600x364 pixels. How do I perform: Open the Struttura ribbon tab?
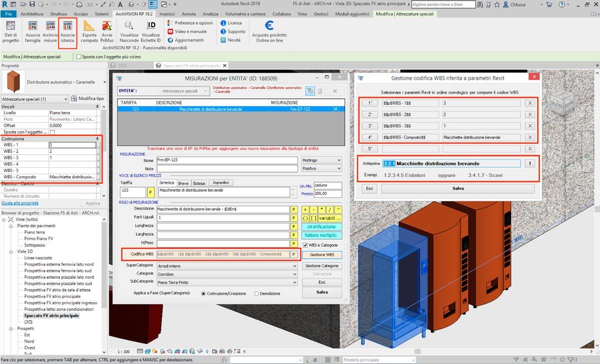click(x=58, y=14)
